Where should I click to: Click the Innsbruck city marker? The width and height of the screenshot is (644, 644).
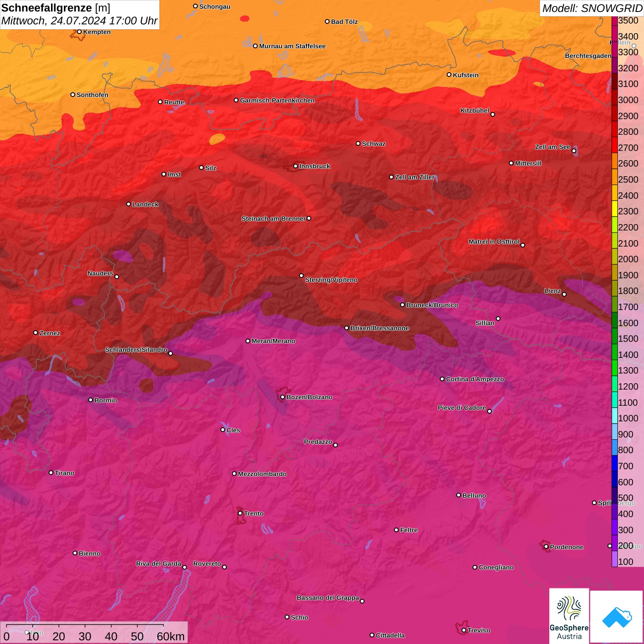296,166
